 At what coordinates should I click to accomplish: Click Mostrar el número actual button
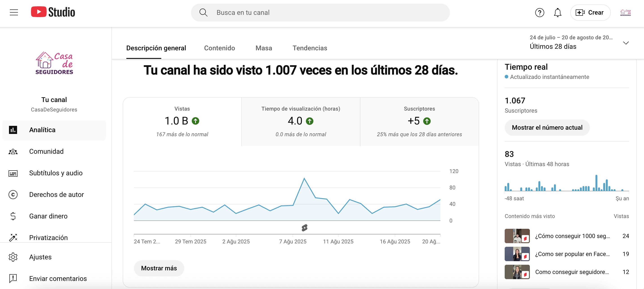coord(547,127)
